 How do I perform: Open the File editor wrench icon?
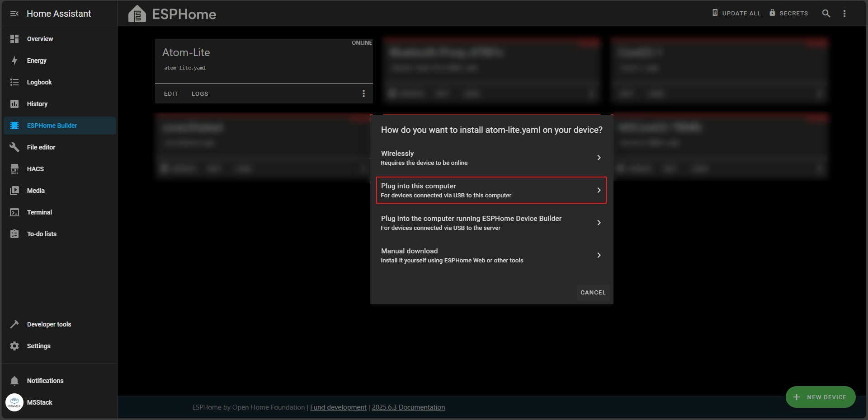[x=14, y=147]
